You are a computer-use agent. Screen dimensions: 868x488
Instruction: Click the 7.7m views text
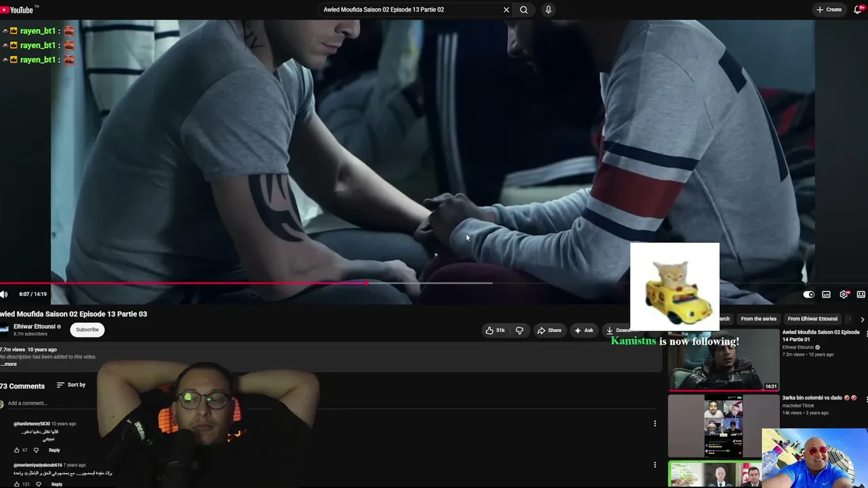12,350
